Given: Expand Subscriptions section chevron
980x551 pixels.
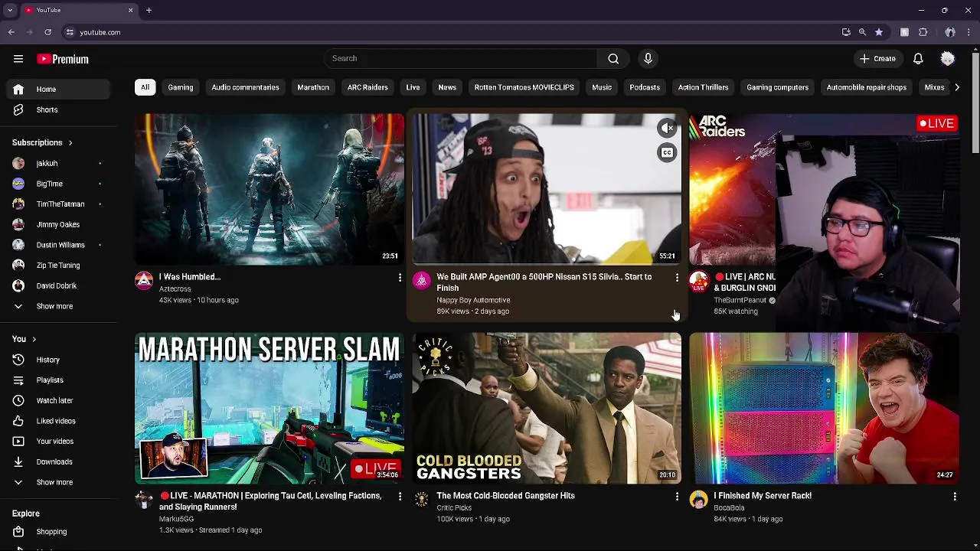Looking at the screenshot, I should 70,142.
